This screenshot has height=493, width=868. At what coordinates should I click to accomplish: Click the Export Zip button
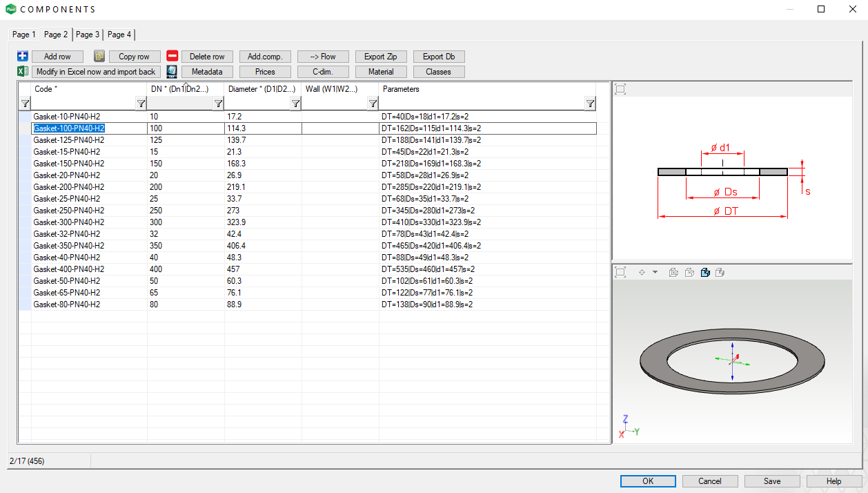coord(381,57)
